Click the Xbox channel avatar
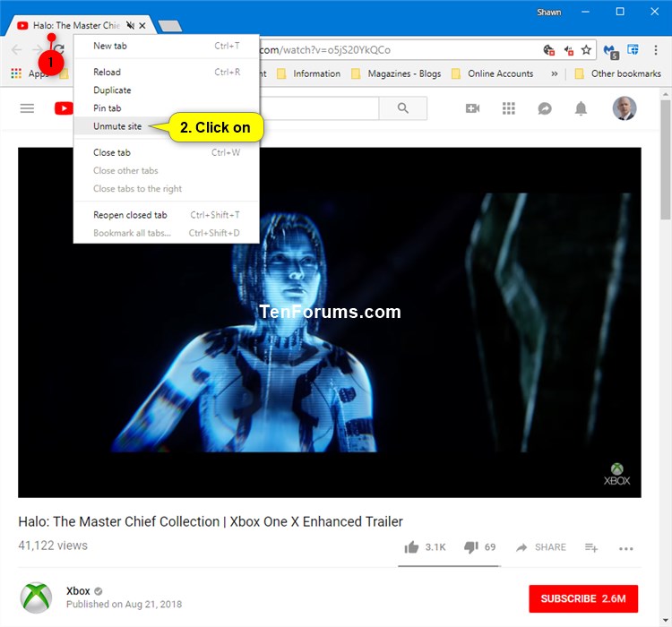Image resolution: width=672 pixels, height=627 pixels. [x=37, y=597]
